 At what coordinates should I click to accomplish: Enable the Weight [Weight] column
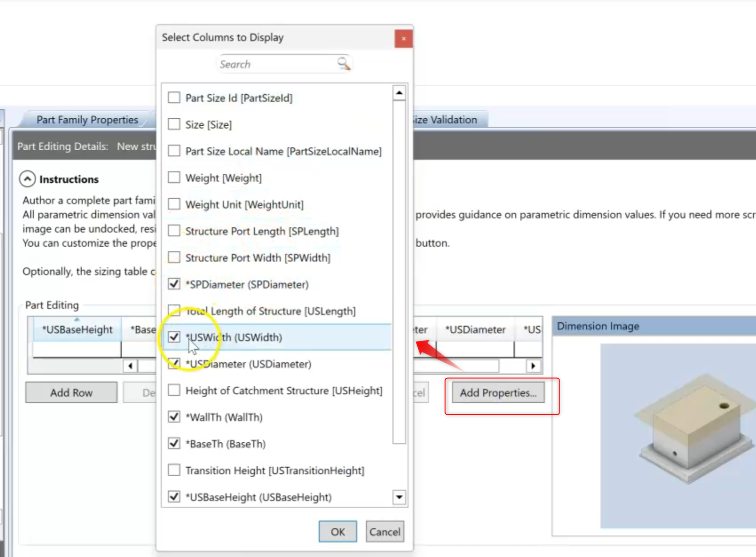tap(174, 177)
